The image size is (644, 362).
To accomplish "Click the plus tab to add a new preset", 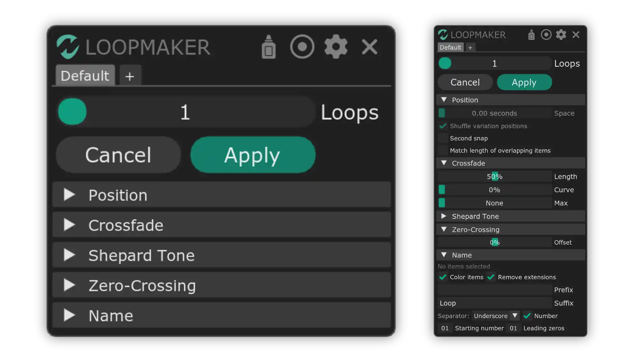I will click(130, 76).
